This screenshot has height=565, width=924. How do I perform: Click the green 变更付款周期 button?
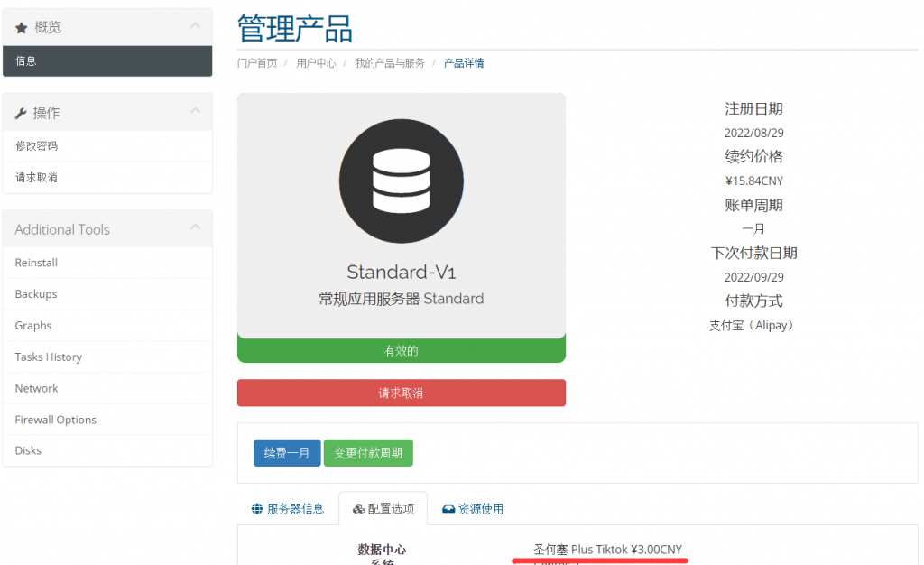pyautogui.click(x=368, y=453)
